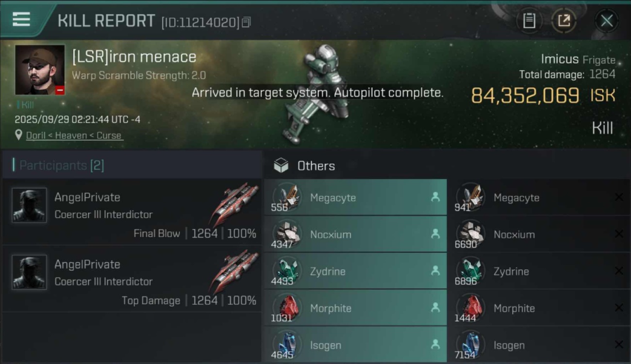The height and width of the screenshot is (364, 631).
Task: Select the Morphite 1031 dropped item
Action: [355, 308]
